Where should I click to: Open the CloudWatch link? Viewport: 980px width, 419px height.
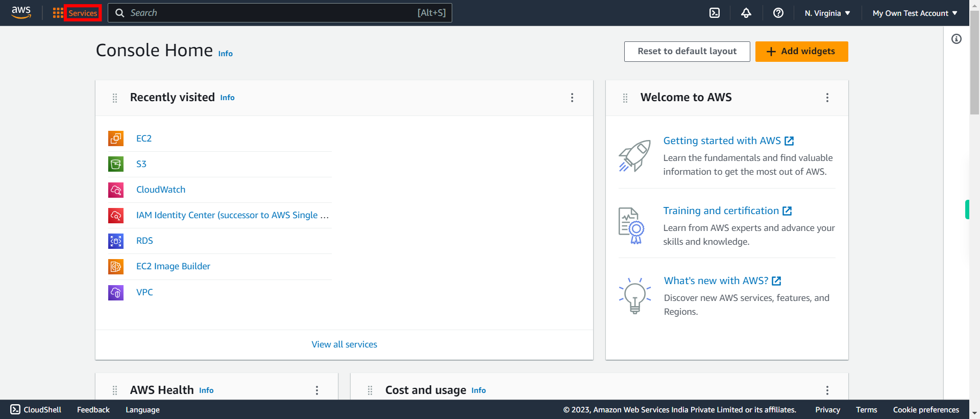click(x=161, y=190)
